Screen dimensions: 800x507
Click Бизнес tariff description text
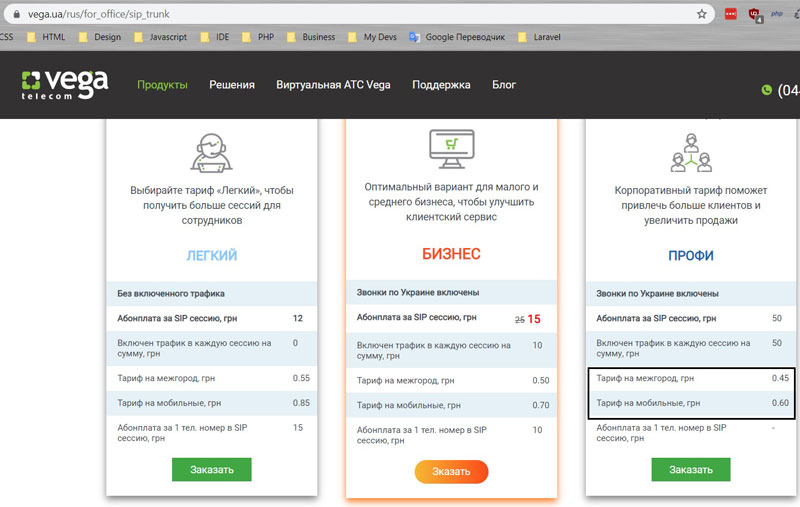[x=452, y=201]
